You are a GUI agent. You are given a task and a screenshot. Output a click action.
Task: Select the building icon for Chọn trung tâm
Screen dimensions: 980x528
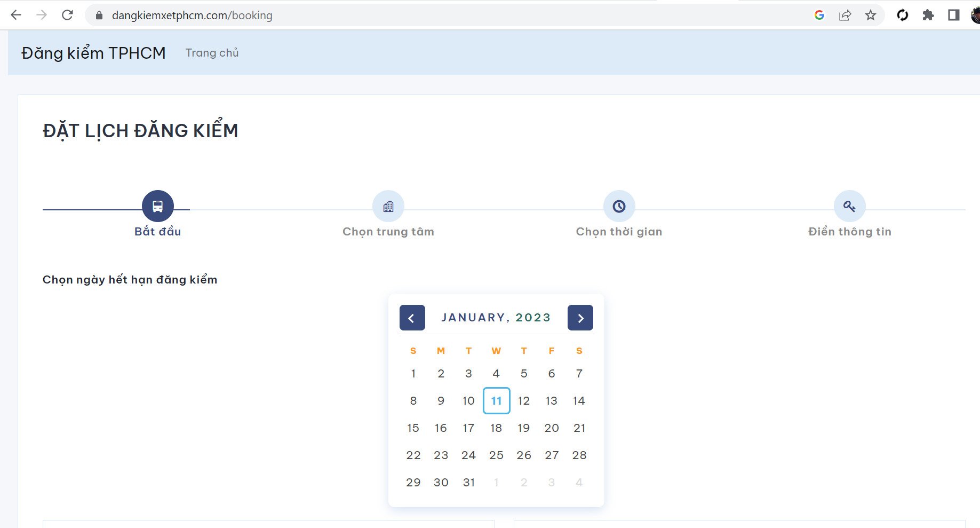[x=388, y=206]
